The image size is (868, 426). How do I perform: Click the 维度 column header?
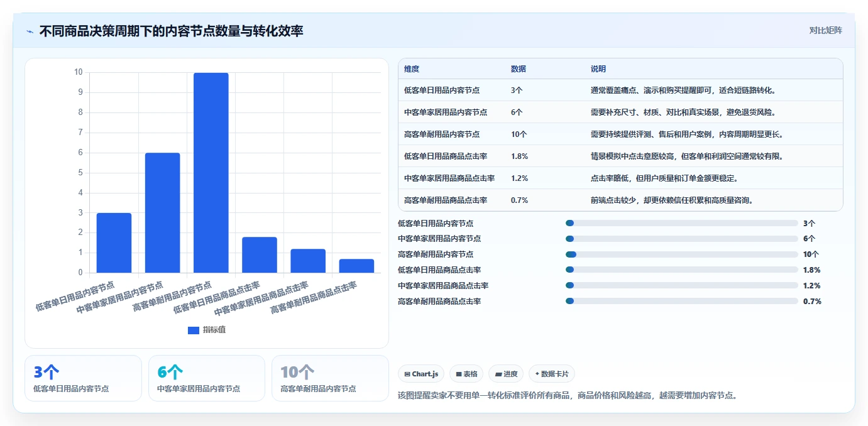click(412, 68)
